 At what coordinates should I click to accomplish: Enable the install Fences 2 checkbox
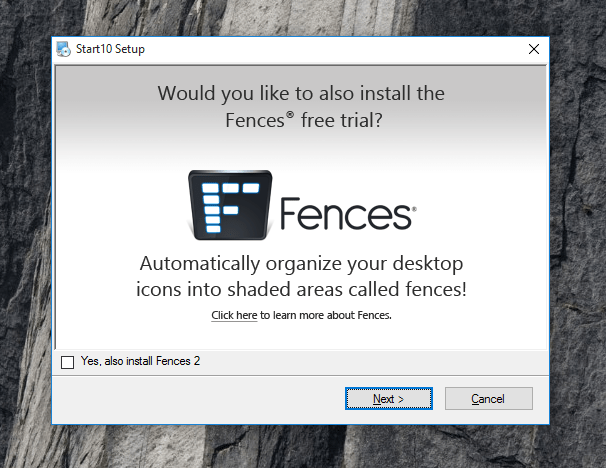(68, 362)
